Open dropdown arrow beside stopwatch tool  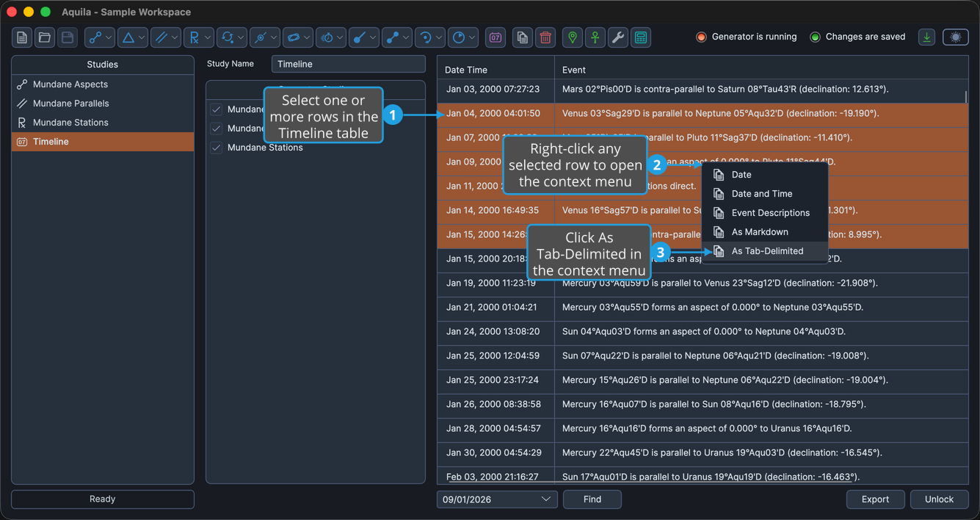click(x=340, y=37)
